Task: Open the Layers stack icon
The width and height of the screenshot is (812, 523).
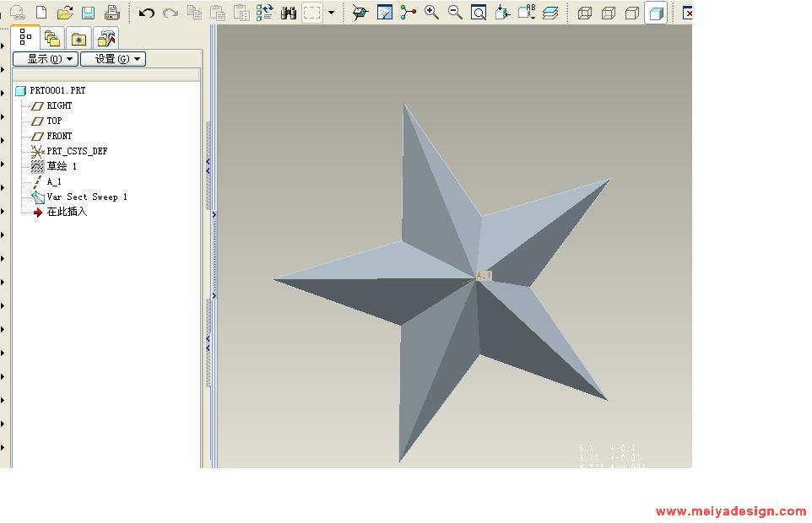Action: tap(550, 13)
